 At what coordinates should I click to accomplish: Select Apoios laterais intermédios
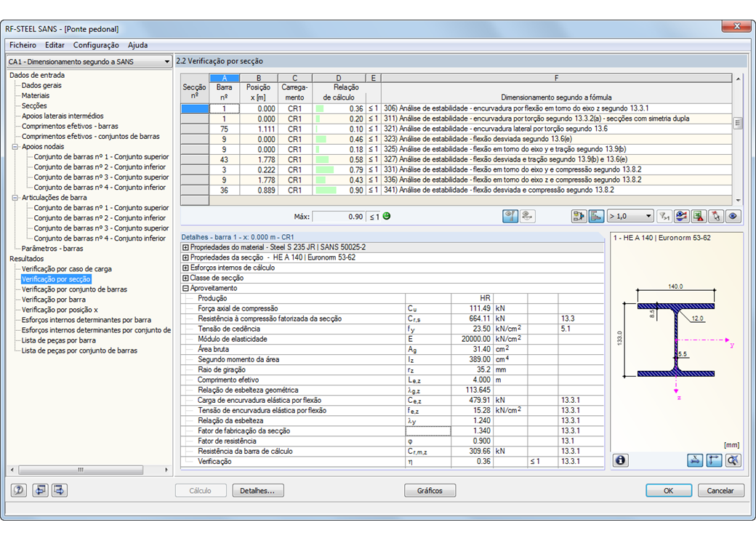(x=63, y=116)
